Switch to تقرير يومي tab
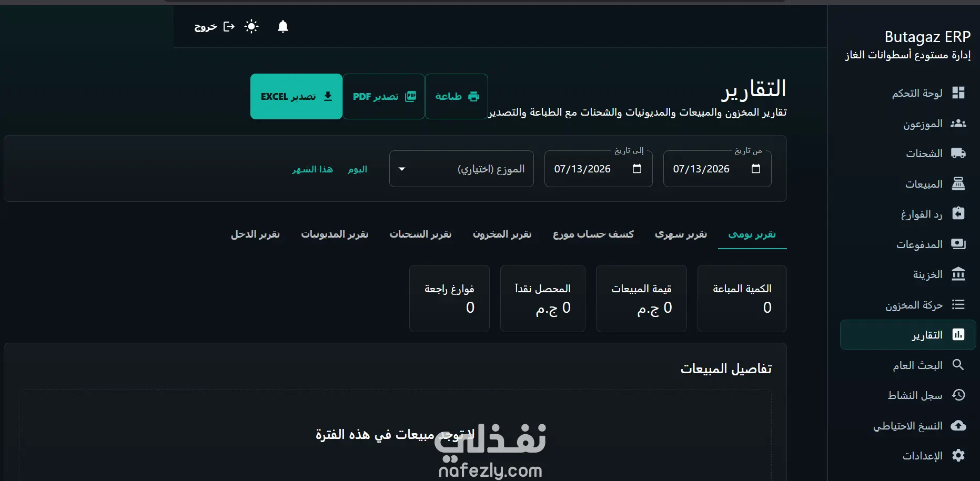Viewport: 980px width, 481px height. pos(752,234)
